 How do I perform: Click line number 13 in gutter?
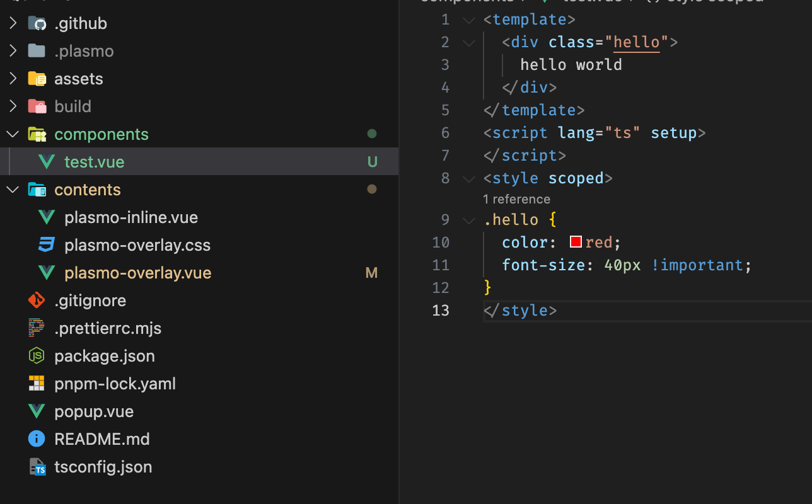441,311
